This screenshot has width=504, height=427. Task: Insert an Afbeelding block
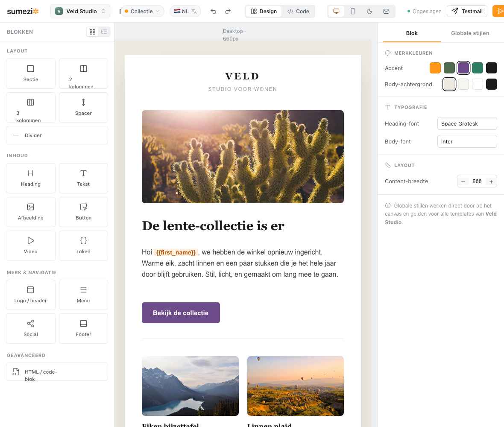click(30, 212)
